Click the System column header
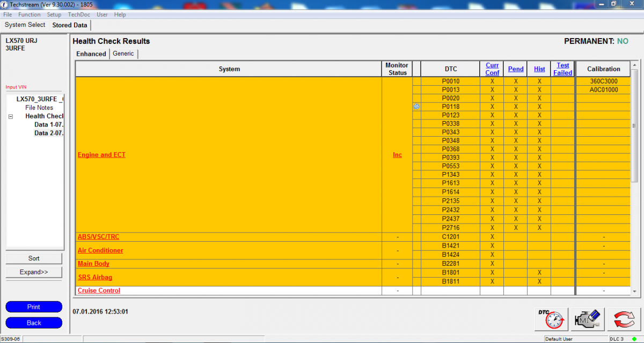Screen dimensions: 644x343 (229, 69)
